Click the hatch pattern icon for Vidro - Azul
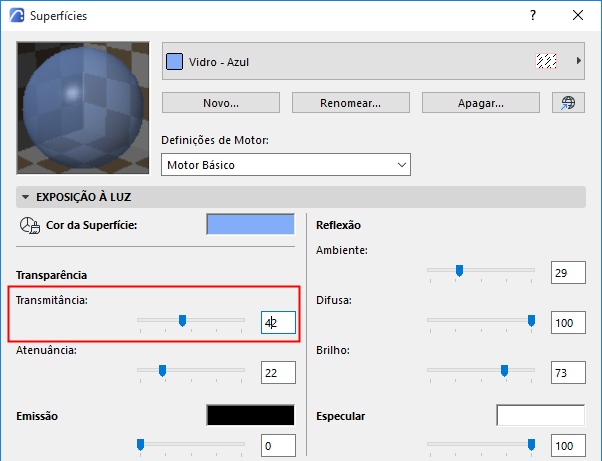Image resolution: width=602 pixels, height=461 pixels. [x=546, y=61]
